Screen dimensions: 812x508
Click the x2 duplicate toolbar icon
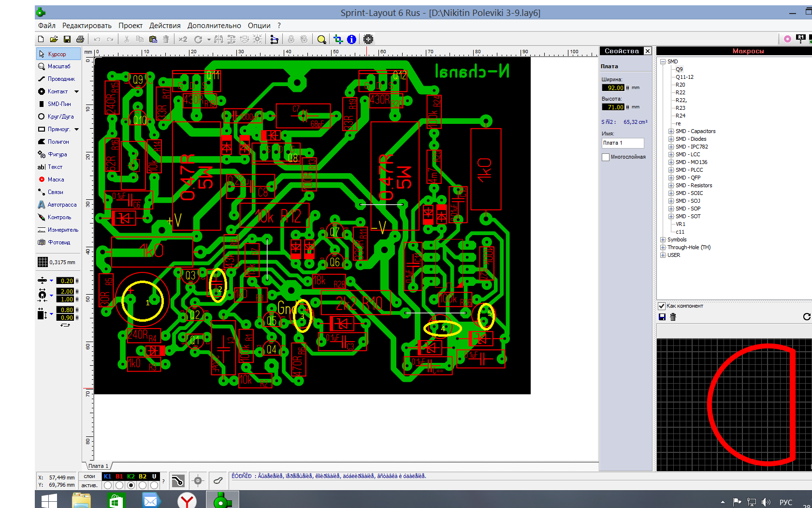[x=183, y=39]
